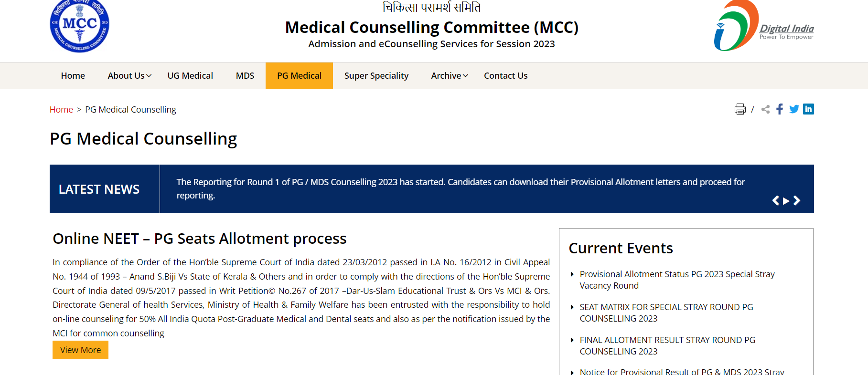Open the Super Speciality menu item

[376, 75]
